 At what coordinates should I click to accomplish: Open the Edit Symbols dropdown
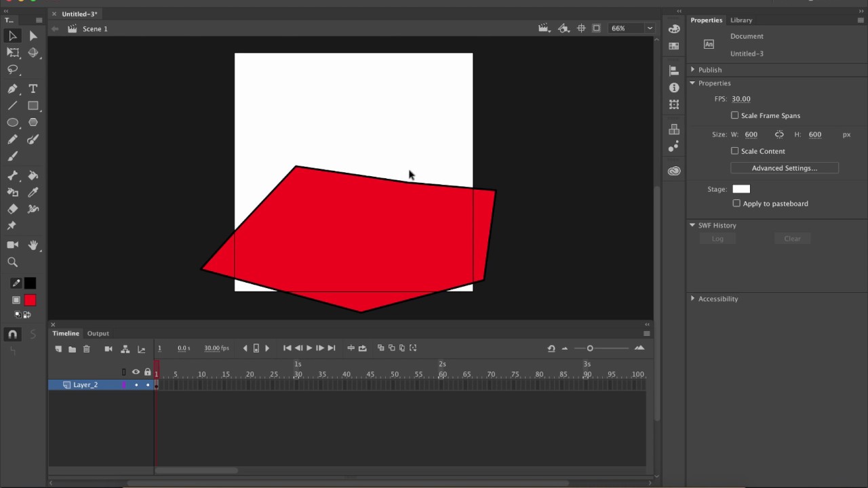564,28
